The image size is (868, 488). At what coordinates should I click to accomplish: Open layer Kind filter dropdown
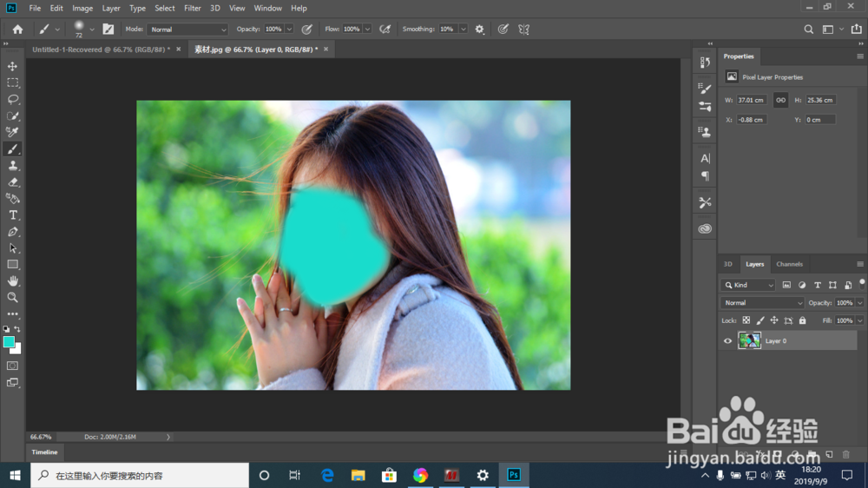point(748,286)
